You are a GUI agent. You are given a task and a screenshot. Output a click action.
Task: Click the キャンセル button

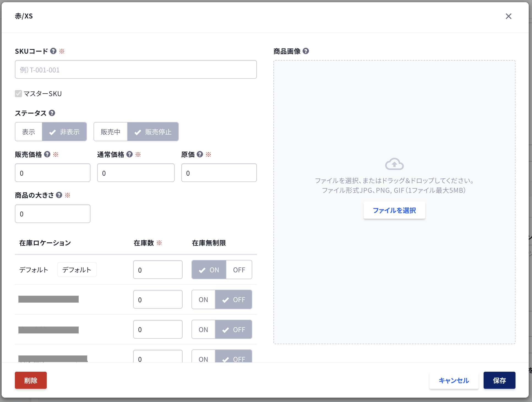454,380
